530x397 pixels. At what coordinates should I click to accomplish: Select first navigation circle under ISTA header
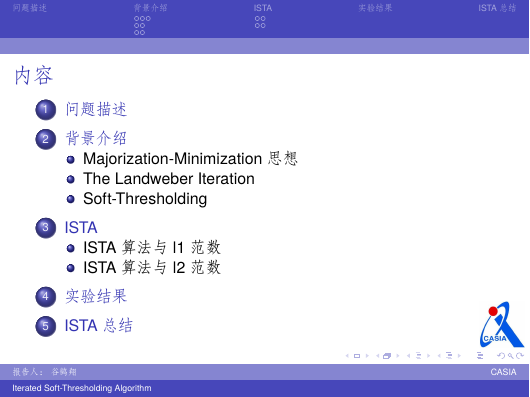[x=257, y=19]
